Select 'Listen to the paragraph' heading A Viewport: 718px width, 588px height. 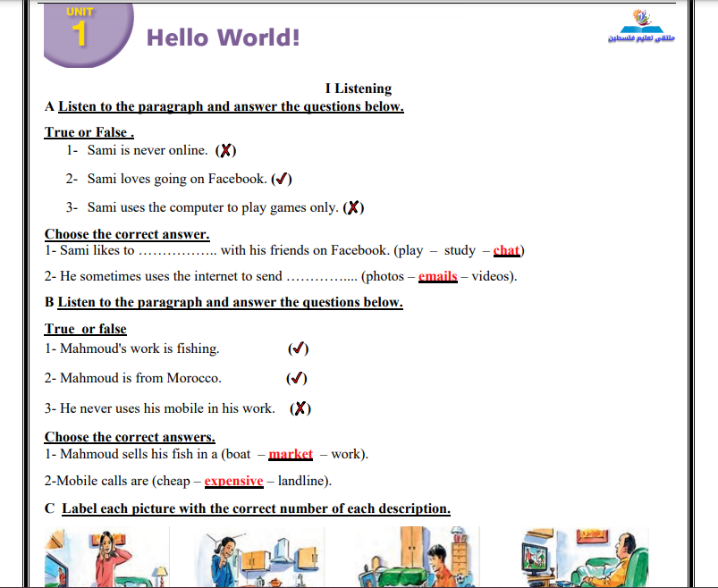(x=231, y=106)
